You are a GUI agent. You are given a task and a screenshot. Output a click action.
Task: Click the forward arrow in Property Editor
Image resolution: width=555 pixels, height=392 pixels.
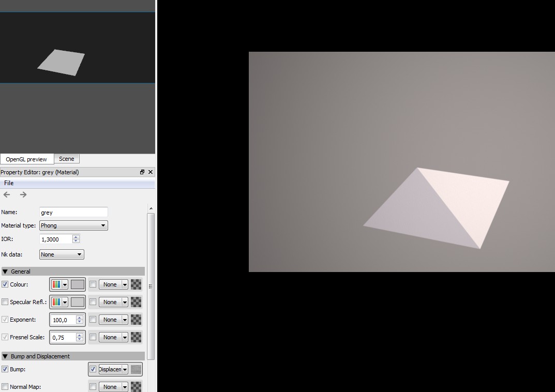coord(23,194)
